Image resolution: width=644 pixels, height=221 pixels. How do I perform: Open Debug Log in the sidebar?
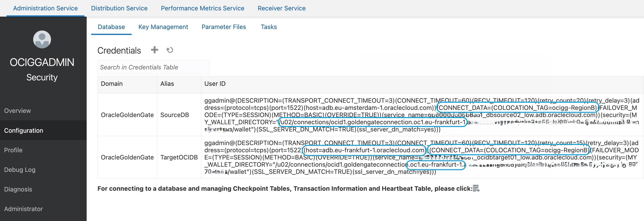coord(43,170)
